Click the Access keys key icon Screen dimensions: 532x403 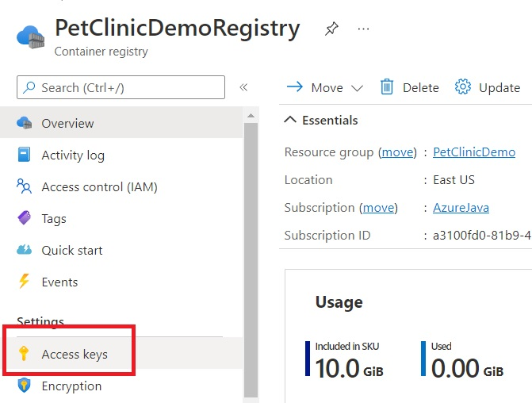(24, 354)
